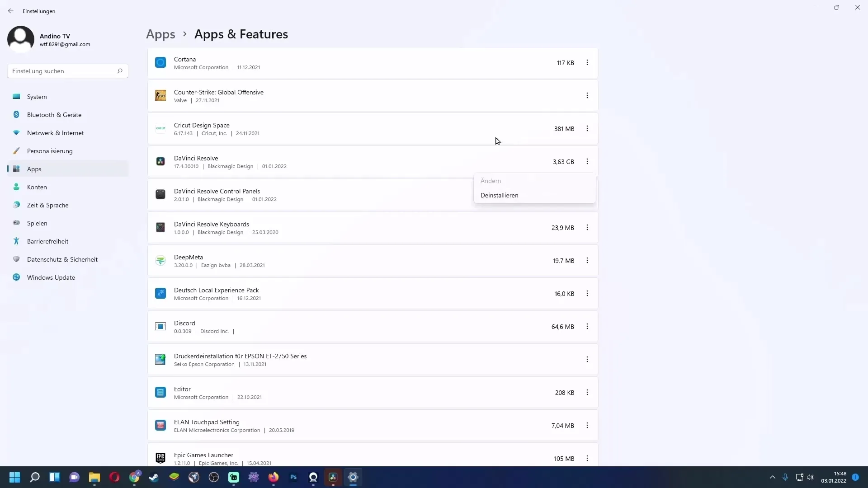This screenshot has width=868, height=488.
Task: Click the ELAN Touchpad Setting app icon
Action: coord(160,425)
